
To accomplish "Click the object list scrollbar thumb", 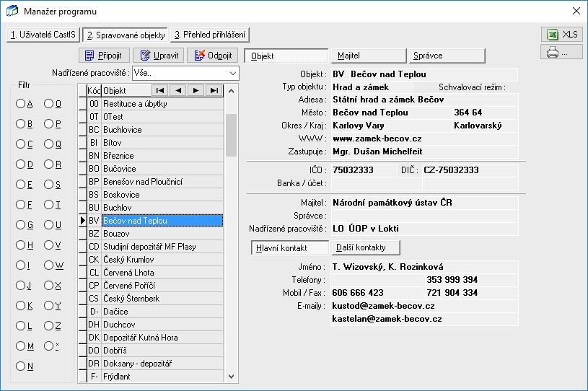I will point(231,135).
